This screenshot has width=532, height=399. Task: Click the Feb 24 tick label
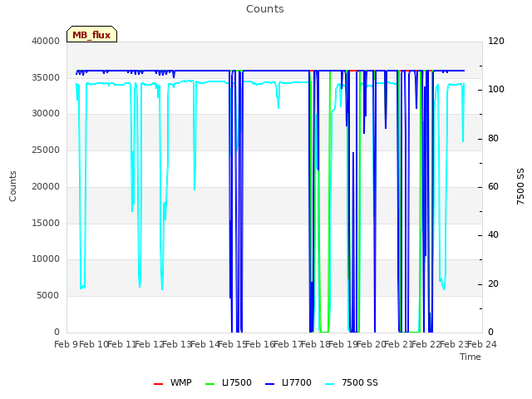point(482,344)
